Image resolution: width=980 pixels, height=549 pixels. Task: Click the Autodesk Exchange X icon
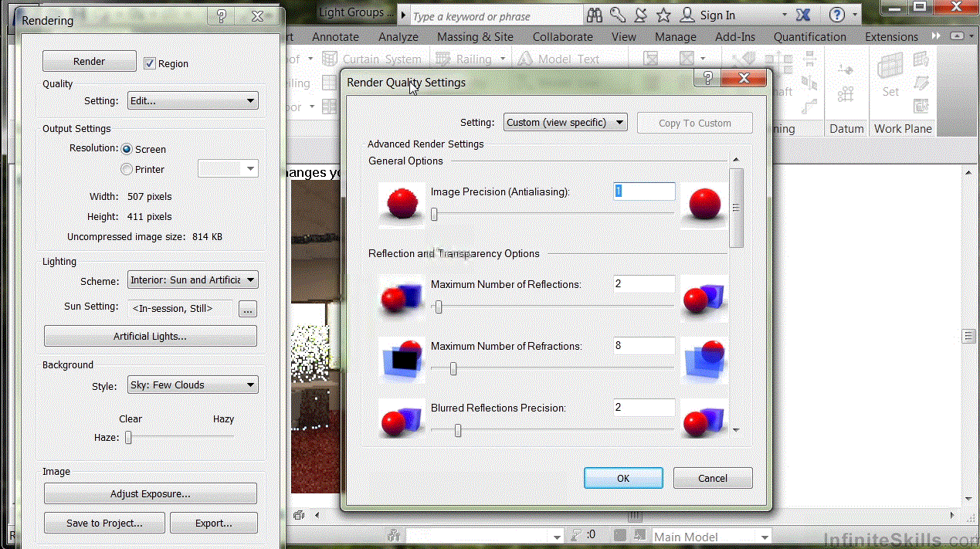pyautogui.click(x=803, y=15)
